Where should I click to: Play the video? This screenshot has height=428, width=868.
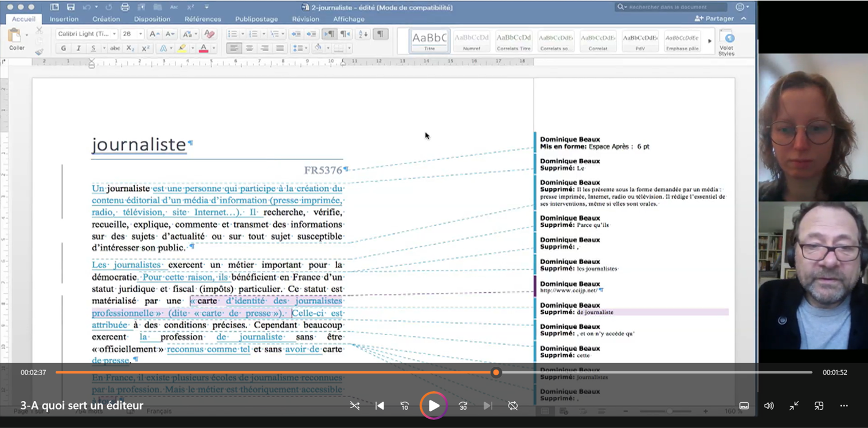click(x=433, y=406)
